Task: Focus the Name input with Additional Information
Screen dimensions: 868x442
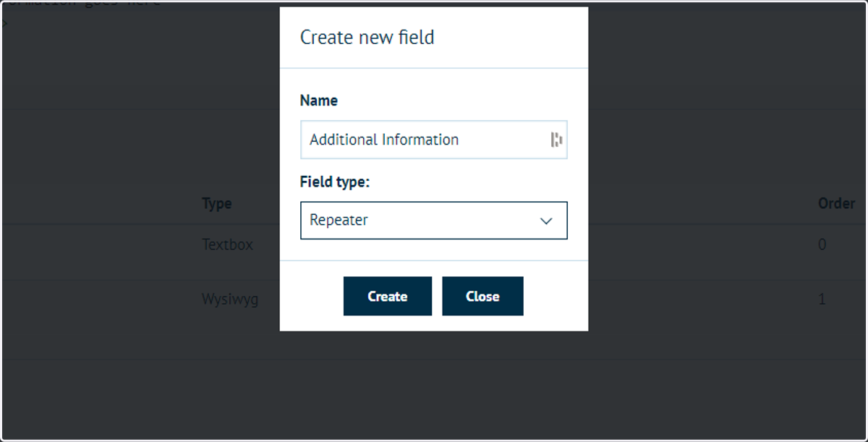Action: [x=433, y=140]
